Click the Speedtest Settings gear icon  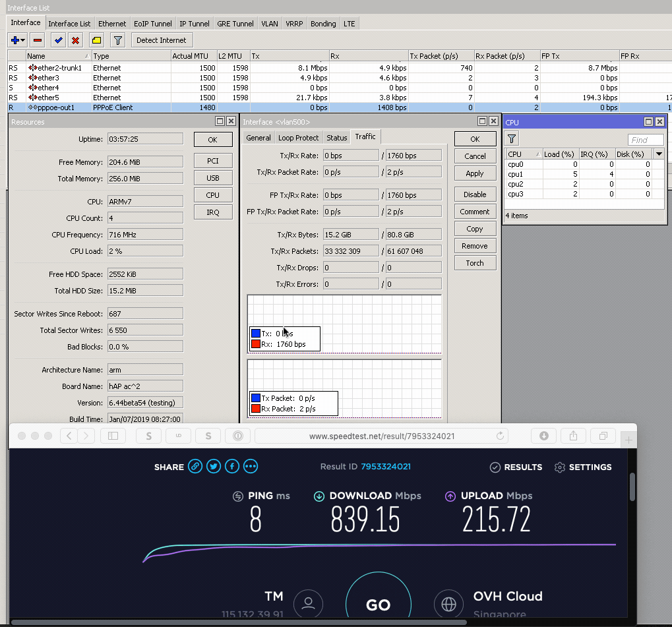pyautogui.click(x=560, y=467)
